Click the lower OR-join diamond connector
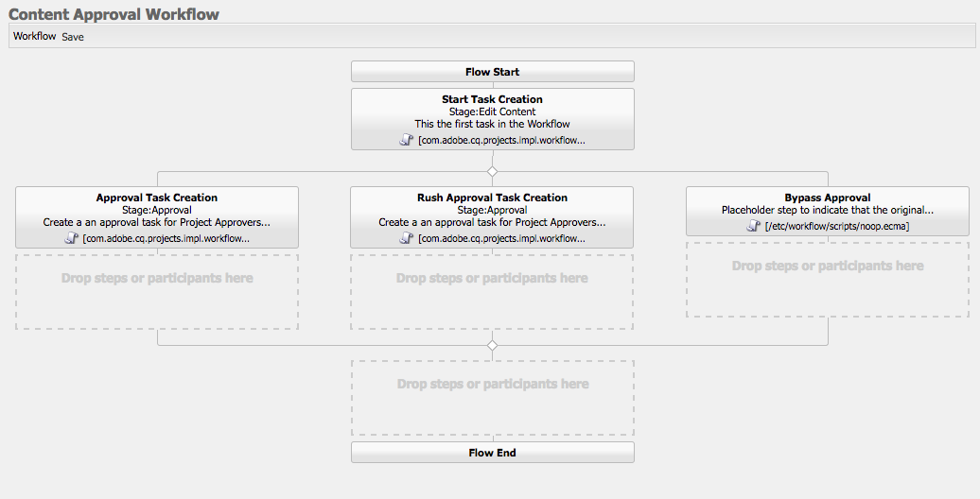Image resolution: width=980 pixels, height=499 pixels. tap(492, 345)
